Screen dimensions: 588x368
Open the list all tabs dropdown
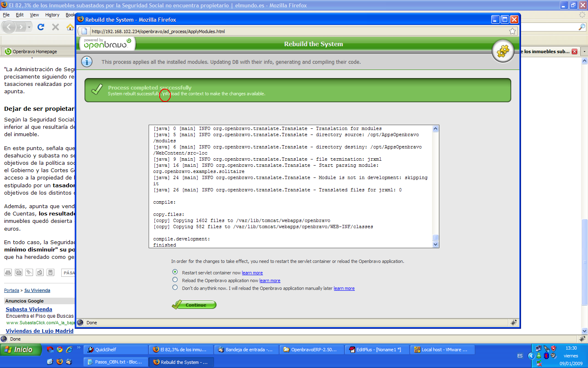(x=584, y=52)
